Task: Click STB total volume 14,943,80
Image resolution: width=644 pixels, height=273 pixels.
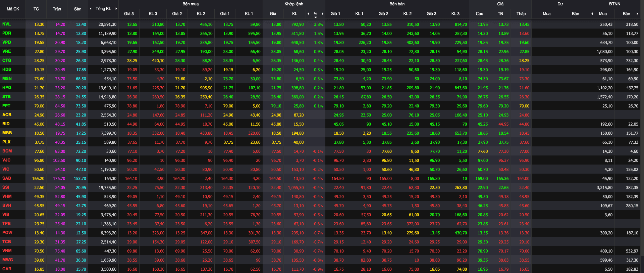Action: click(107, 97)
